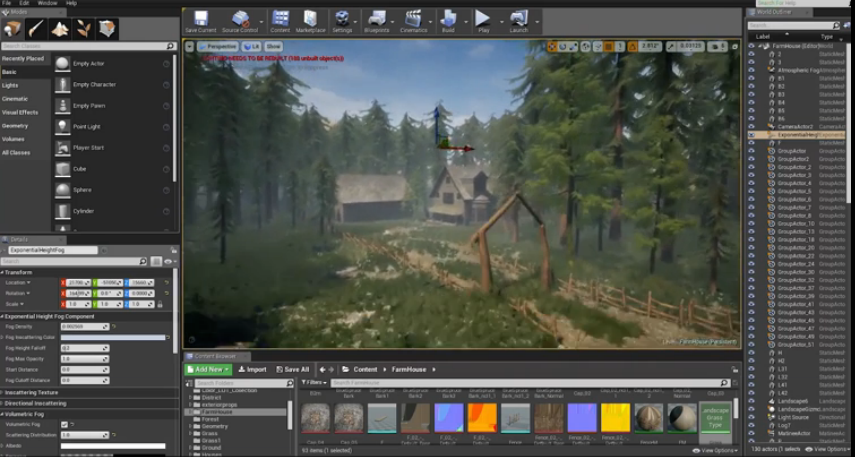
Task: Click lock icon in Details panel header
Action: click(x=173, y=250)
